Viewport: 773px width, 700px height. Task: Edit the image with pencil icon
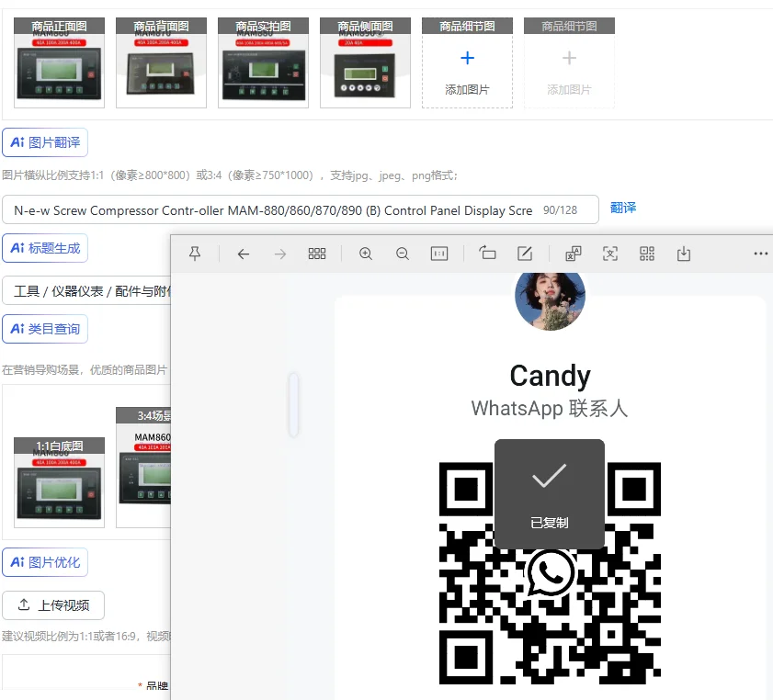point(525,254)
